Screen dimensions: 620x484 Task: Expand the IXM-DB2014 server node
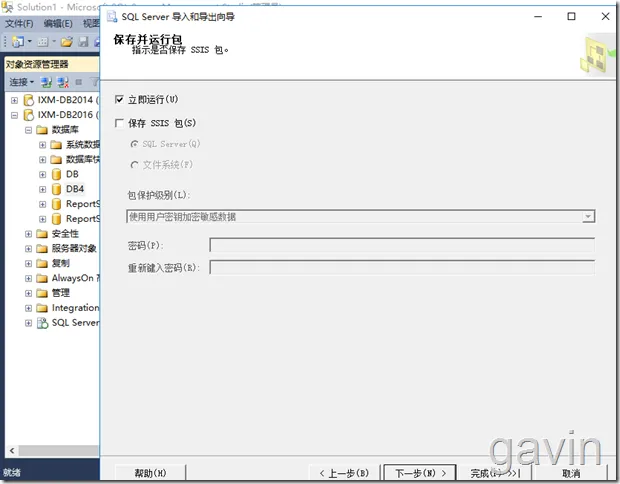(14, 100)
